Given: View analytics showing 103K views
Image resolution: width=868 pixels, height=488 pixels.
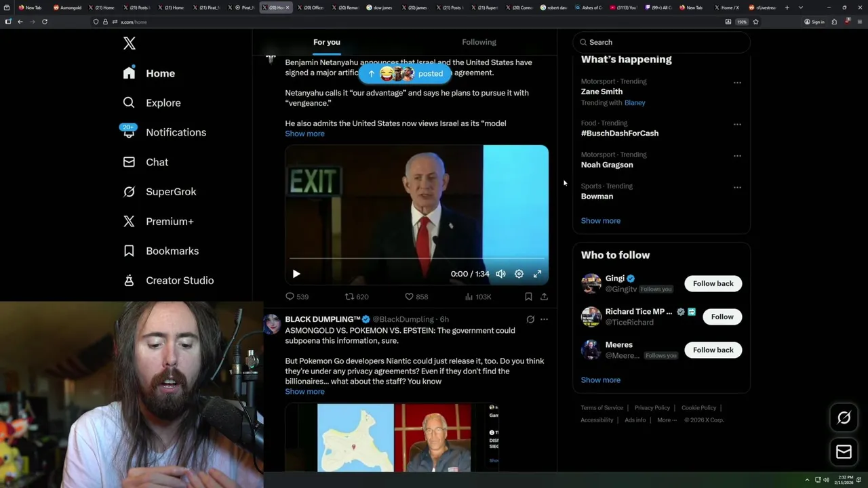Looking at the screenshot, I should (x=478, y=297).
